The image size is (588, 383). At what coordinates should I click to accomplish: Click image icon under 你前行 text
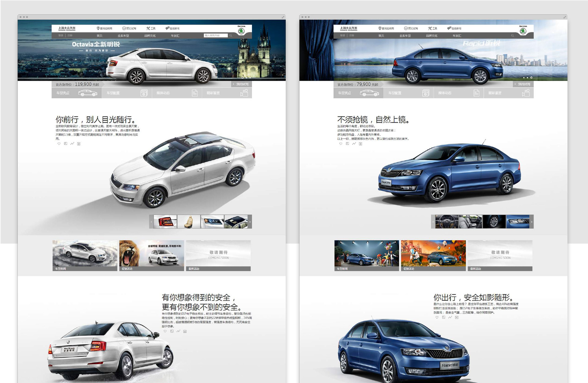tap(66, 144)
